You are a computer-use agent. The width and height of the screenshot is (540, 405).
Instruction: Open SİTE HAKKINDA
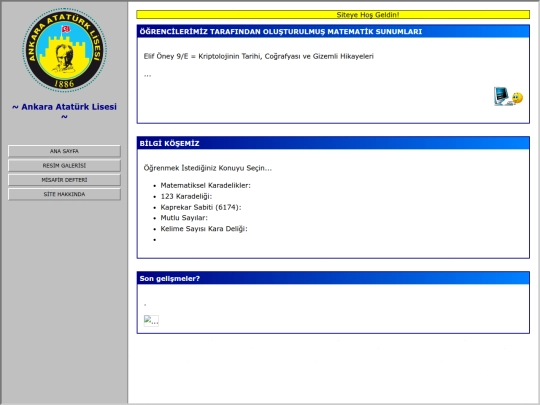(x=64, y=194)
